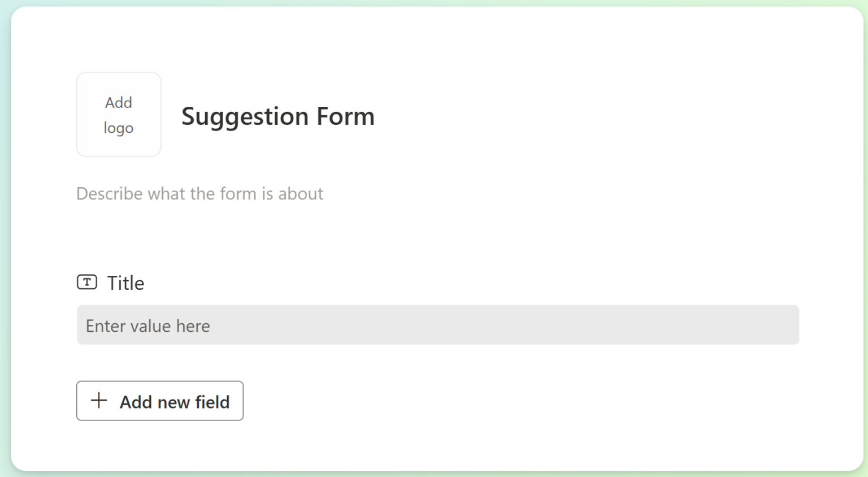This screenshot has width=868, height=477.
Task: Click the Suggestion Form heading to edit it
Action: [278, 116]
